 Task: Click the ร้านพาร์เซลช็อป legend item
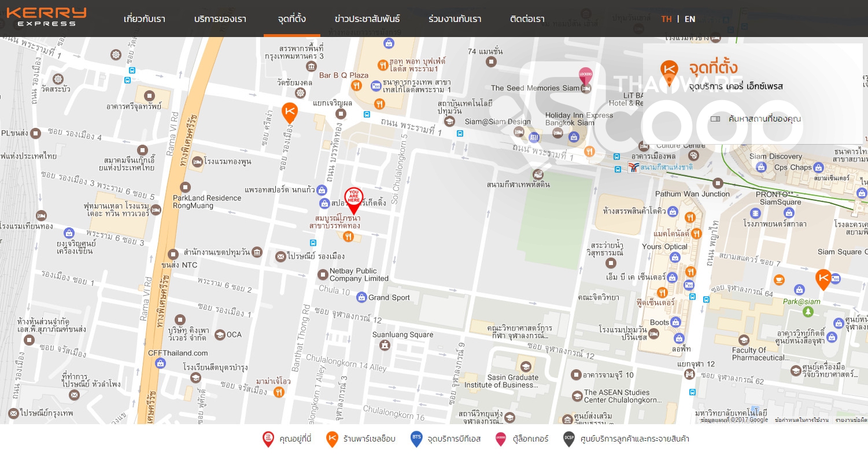click(x=361, y=439)
